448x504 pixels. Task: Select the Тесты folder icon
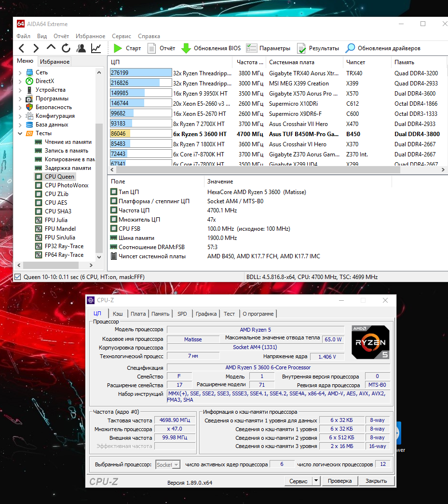(29, 133)
